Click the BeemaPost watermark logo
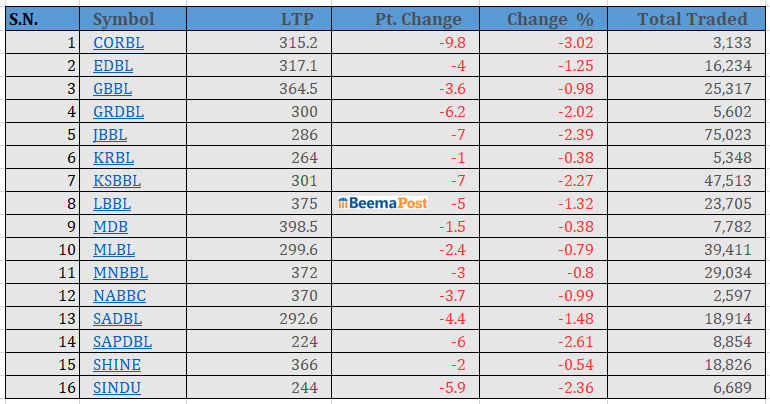The height and width of the screenshot is (404, 770). tap(384, 203)
